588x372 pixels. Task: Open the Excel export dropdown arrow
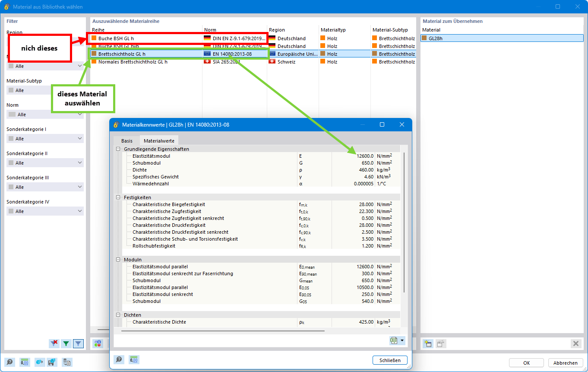(402, 340)
